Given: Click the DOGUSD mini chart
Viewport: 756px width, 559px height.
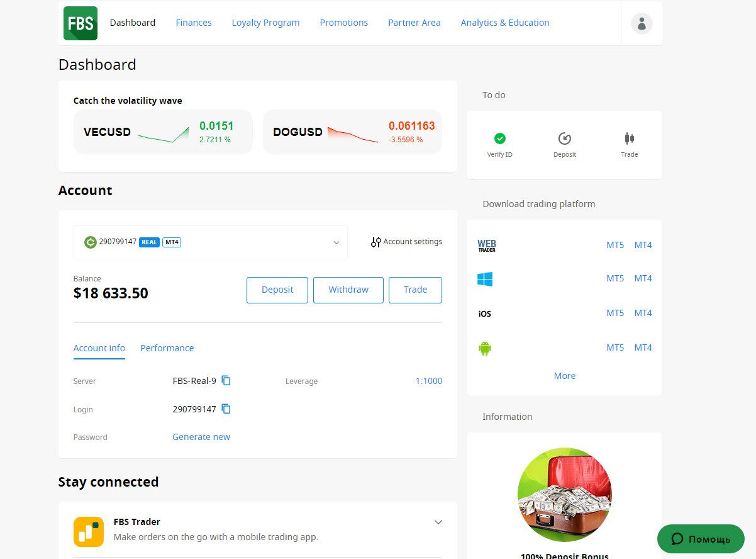Looking at the screenshot, I should point(353,134).
